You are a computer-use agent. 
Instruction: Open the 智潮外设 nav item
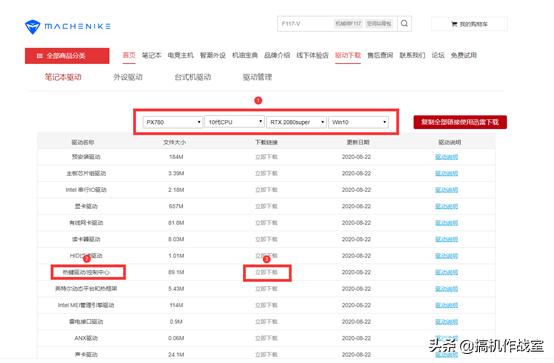click(x=213, y=55)
